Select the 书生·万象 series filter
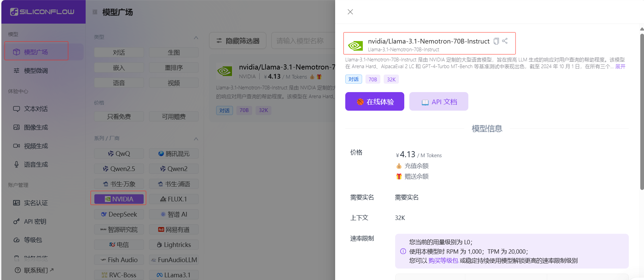This screenshot has width=644, height=280. 119,184
